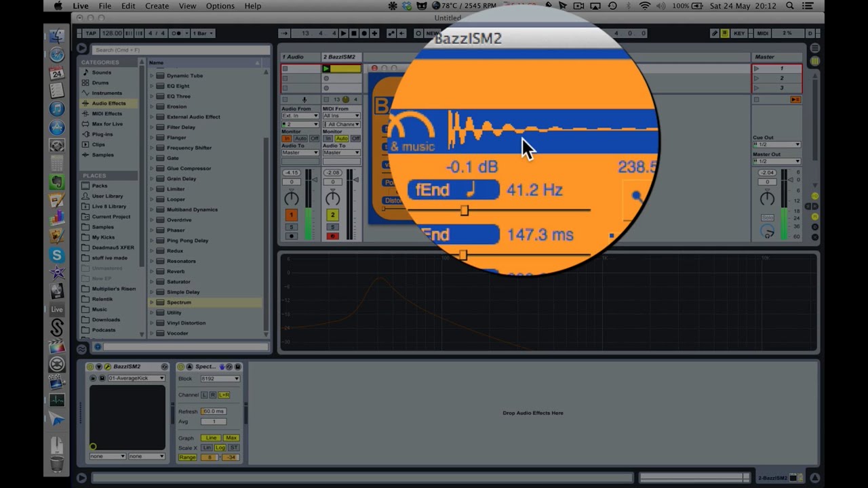
Task: Click the Arrangement Record button
Action: pos(364,33)
